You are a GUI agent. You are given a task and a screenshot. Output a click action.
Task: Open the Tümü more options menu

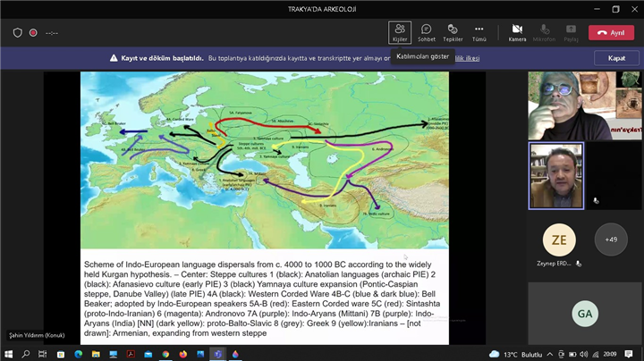[479, 33]
